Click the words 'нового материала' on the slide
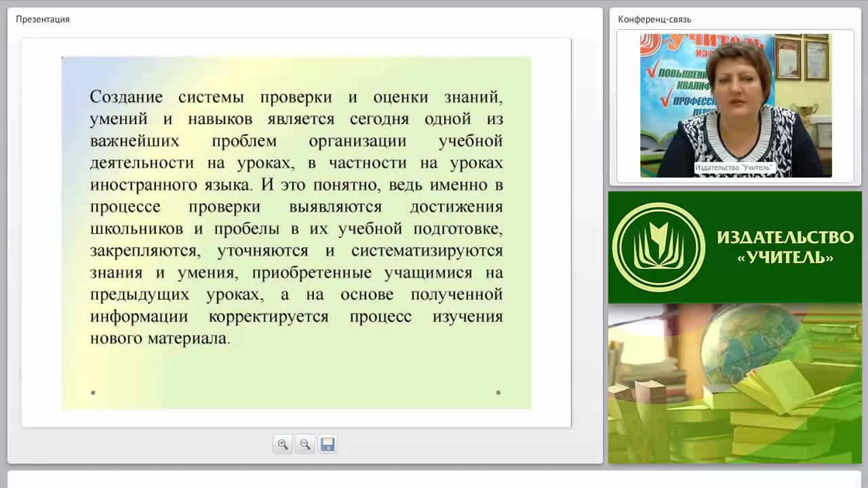 (159, 338)
